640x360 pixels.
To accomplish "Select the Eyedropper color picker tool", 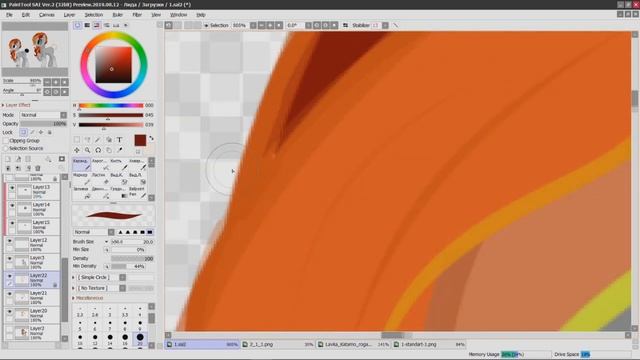I will [120, 150].
